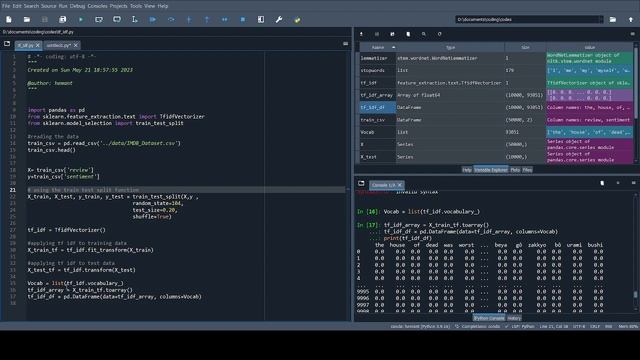Open the Source menu
Viewport: 640px width, 360px height.
(49, 6)
